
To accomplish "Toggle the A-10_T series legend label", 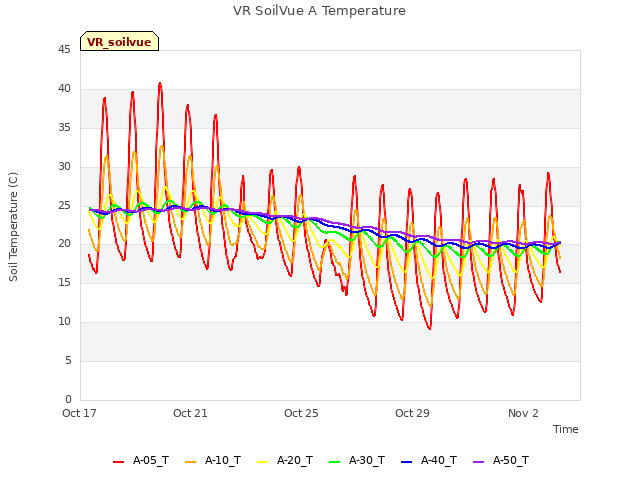I will tap(222, 461).
